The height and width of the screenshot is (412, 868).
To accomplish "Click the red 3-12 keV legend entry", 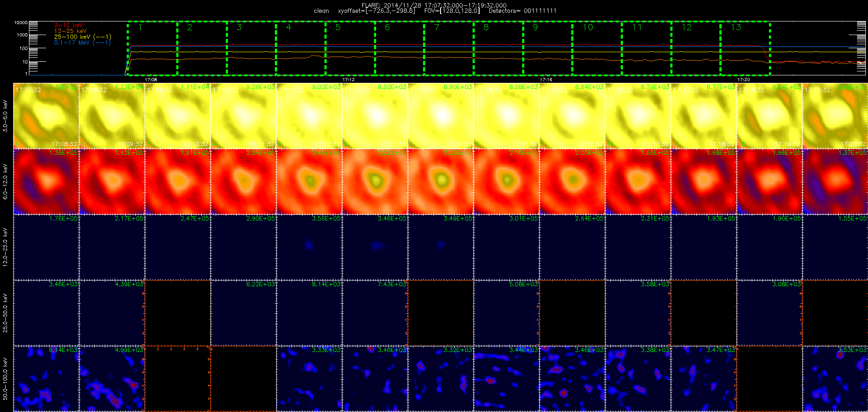I will (x=68, y=25).
